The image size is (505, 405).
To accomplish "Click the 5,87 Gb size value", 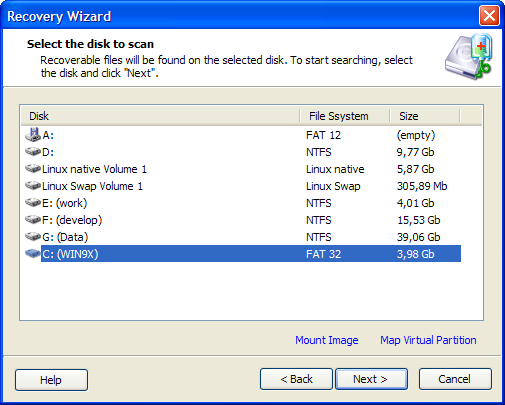I will (x=415, y=169).
